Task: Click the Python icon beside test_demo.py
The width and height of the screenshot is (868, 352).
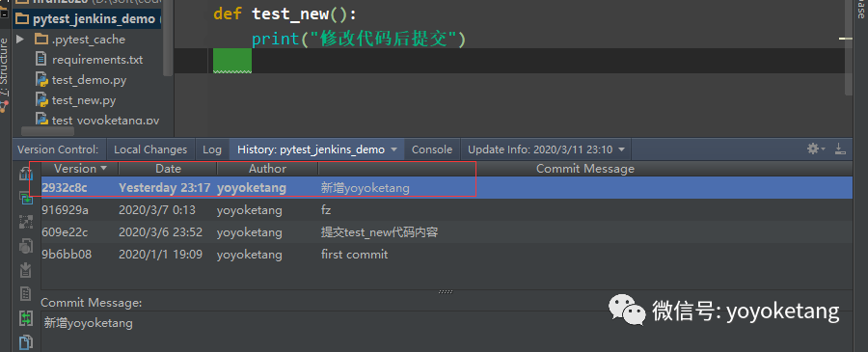Action: coord(41,80)
